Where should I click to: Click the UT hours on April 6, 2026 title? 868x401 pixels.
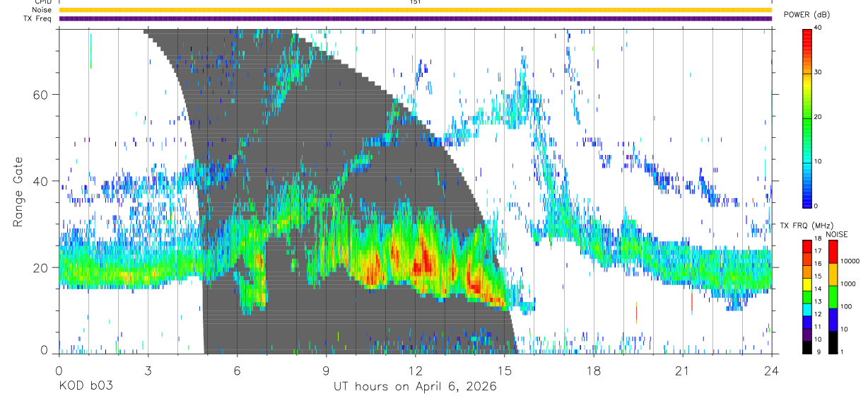pyautogui.click(x=415, y=388)
